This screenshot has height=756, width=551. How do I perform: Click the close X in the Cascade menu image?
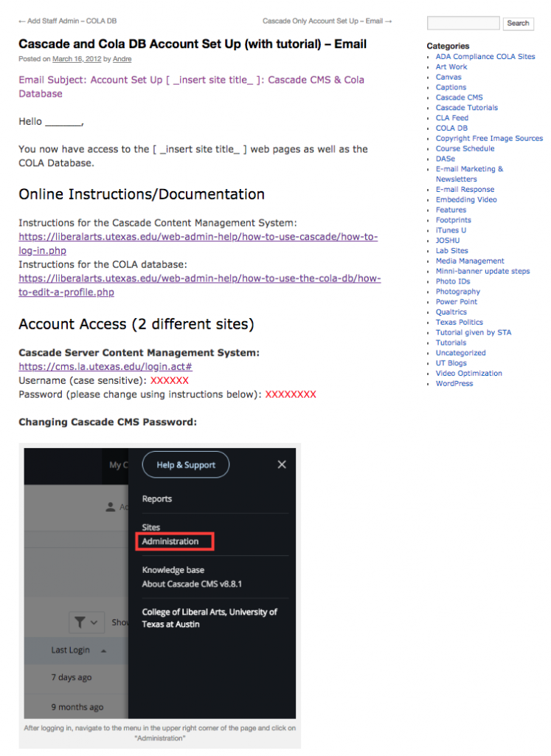pyautogui.click(x=282, y=464)
